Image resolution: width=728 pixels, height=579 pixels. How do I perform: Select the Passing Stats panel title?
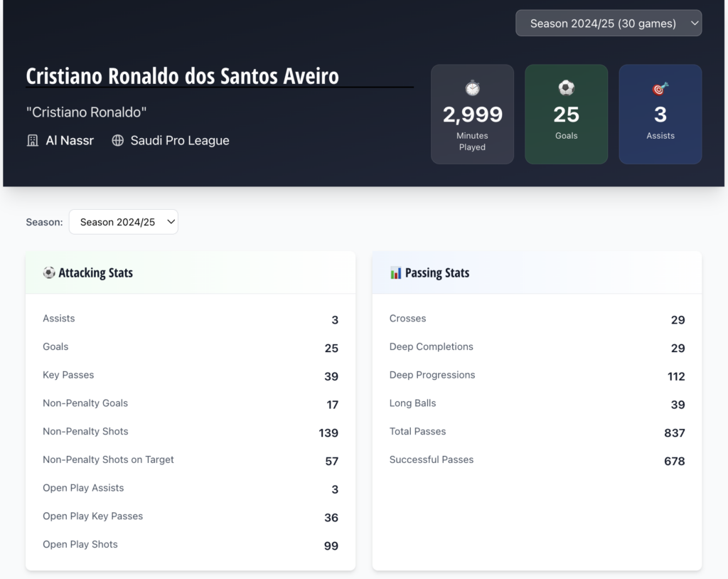pyautogui.click(x=437, y=272)
